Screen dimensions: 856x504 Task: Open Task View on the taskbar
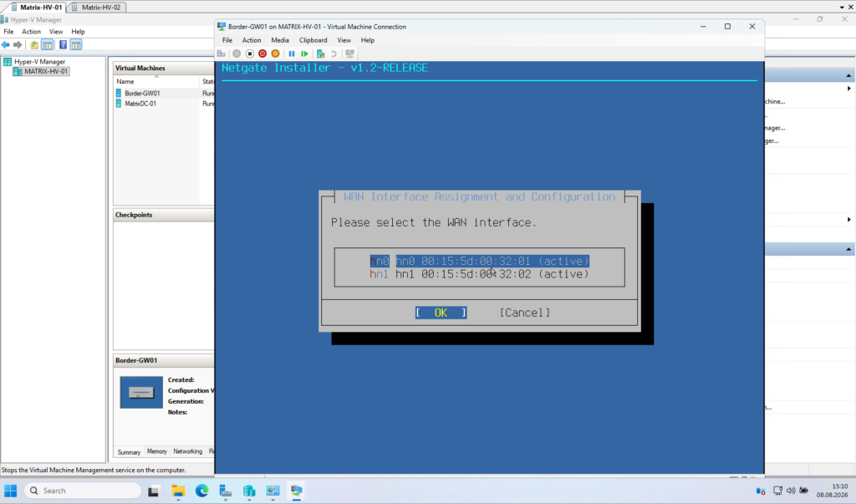pyautogui.click(x=154, y=491)
